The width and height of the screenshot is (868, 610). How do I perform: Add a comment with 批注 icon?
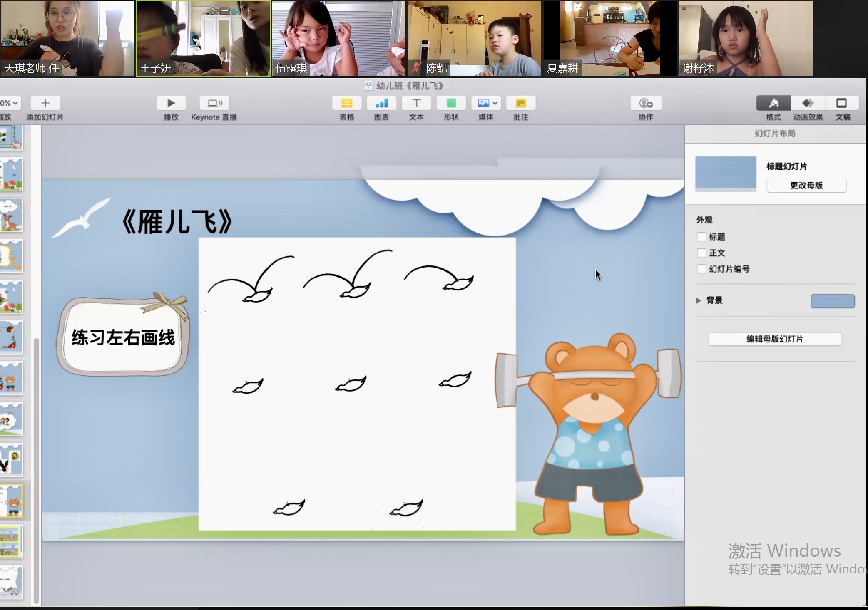[x=521, y=103]
